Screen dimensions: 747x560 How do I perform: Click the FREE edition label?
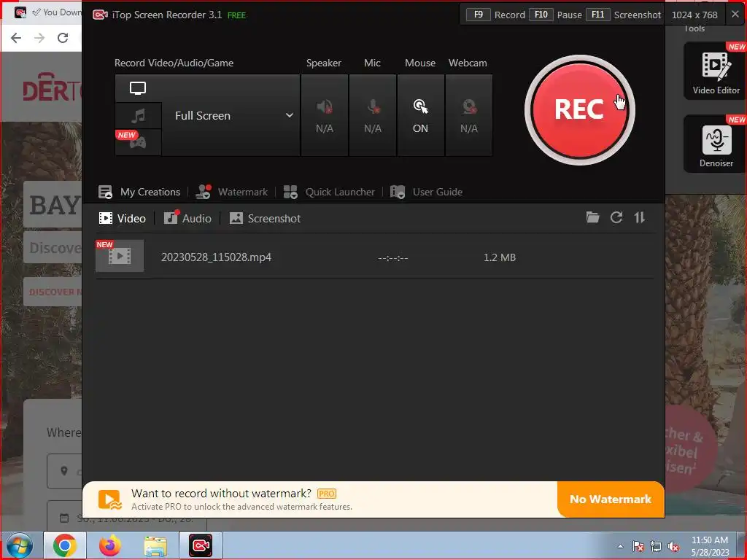click(237, 16)
